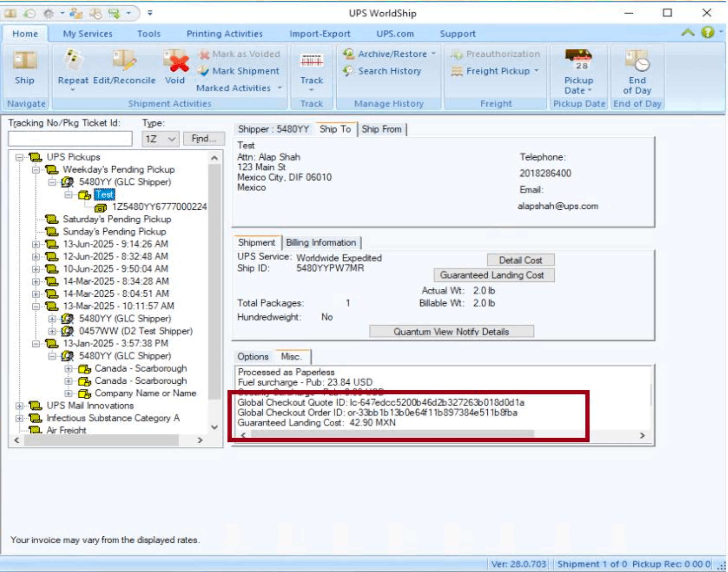
Task: Open the Tools ribbon tab
Action: (149, 34)
